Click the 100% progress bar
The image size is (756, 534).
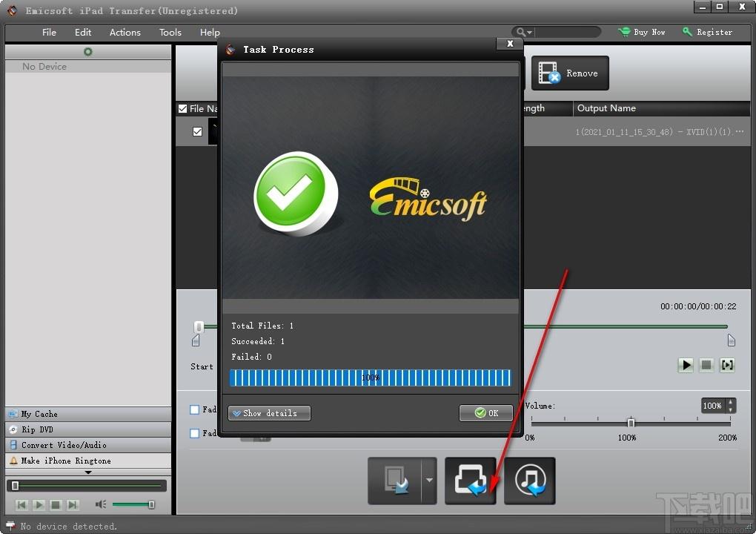click(x=370, y=378)
